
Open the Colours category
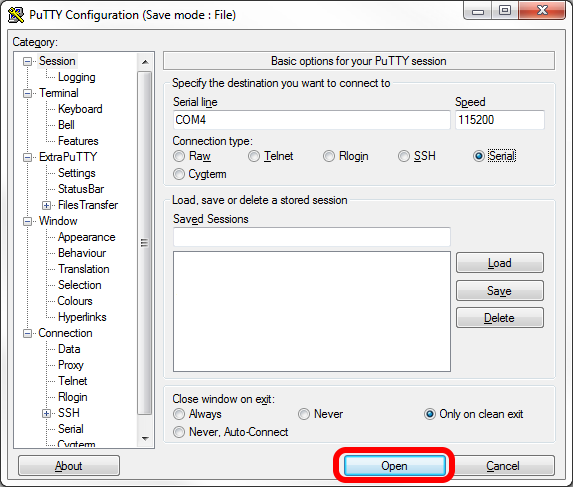coord(75,301)
